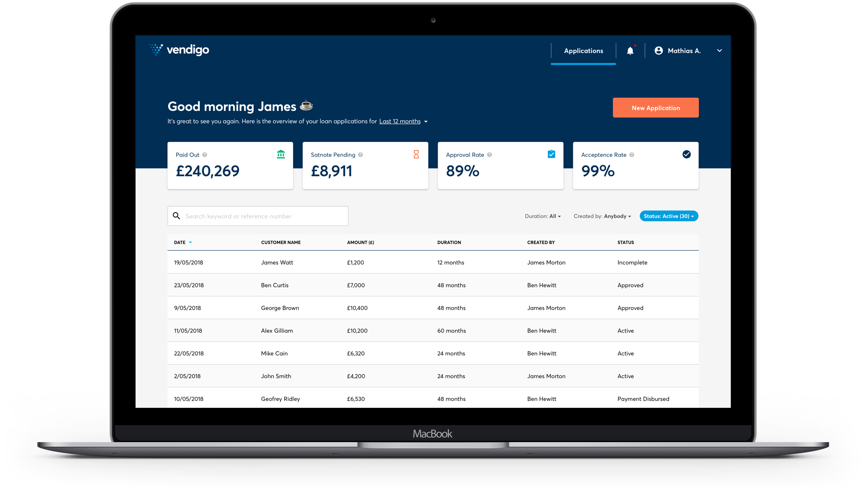
Task: Sort by the Date column arrow
Action: tap(191, 242)
